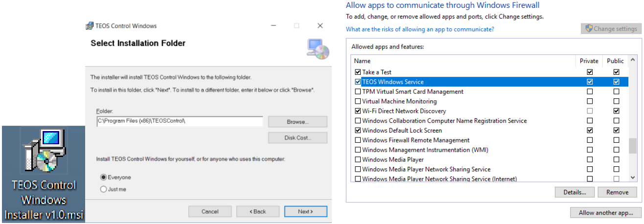Select the Everyone radio button
The height and width of the screenshot is (224, 644).
pyautogui.click(x=103, y=178)
